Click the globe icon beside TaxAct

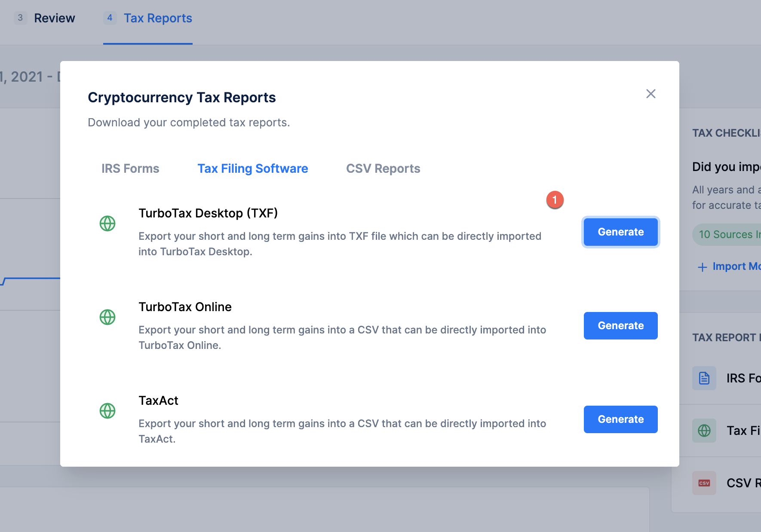coord(107,411)
